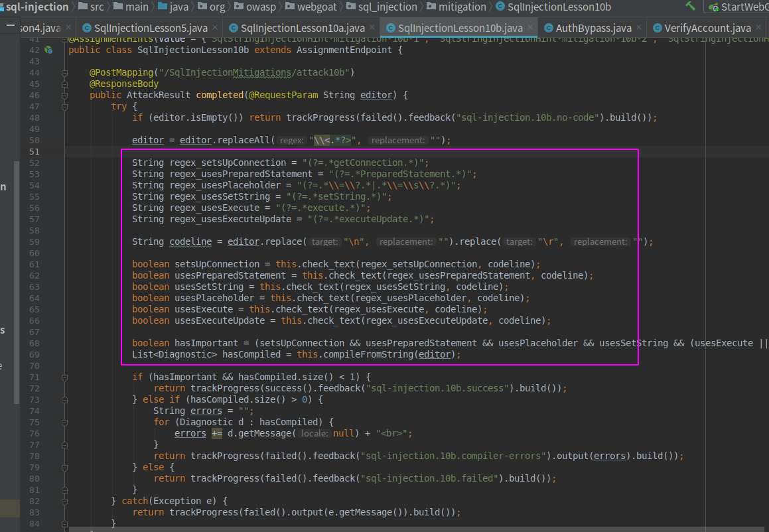Image resolution: width=769 pixels, height=532 pixels.
Task: Collapse the if hasImportant block on line 71
Action: [64, 377]
